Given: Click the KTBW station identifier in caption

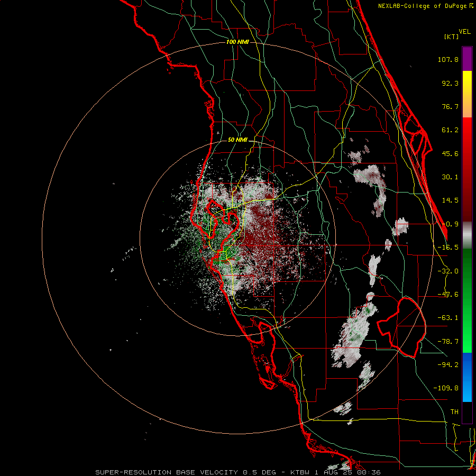Looking at the screenshot, I should (300, 472).
